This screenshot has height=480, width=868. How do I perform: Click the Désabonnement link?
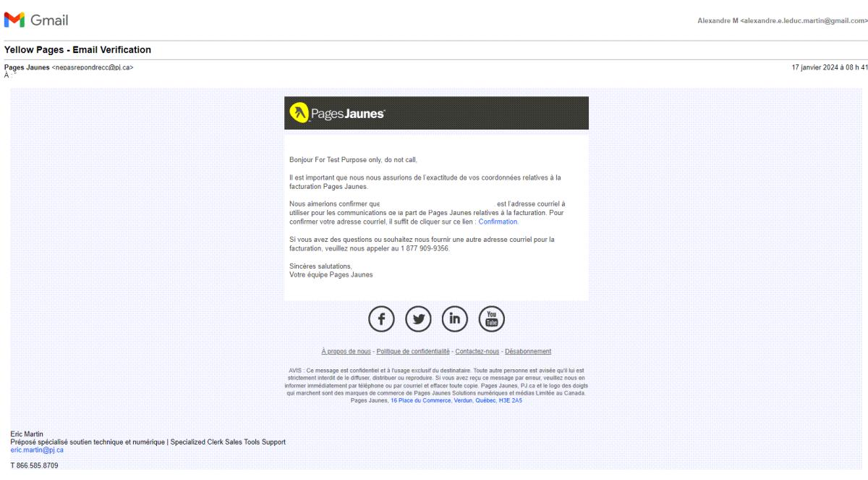click(x=528, y=351)
